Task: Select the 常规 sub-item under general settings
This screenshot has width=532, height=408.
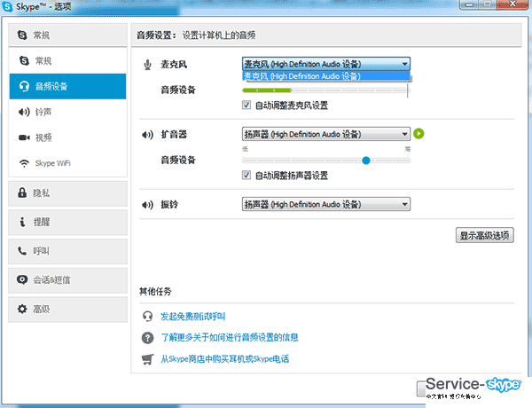Action: (68, 61)
